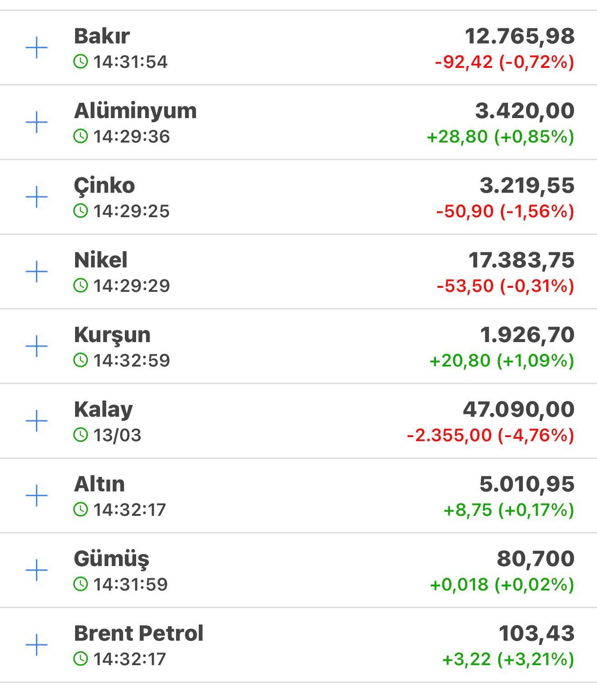Viewport: 597px width, 700px height.
Task: Select the Nikel price 17.383,75
Action: click(x=521, y=260)
